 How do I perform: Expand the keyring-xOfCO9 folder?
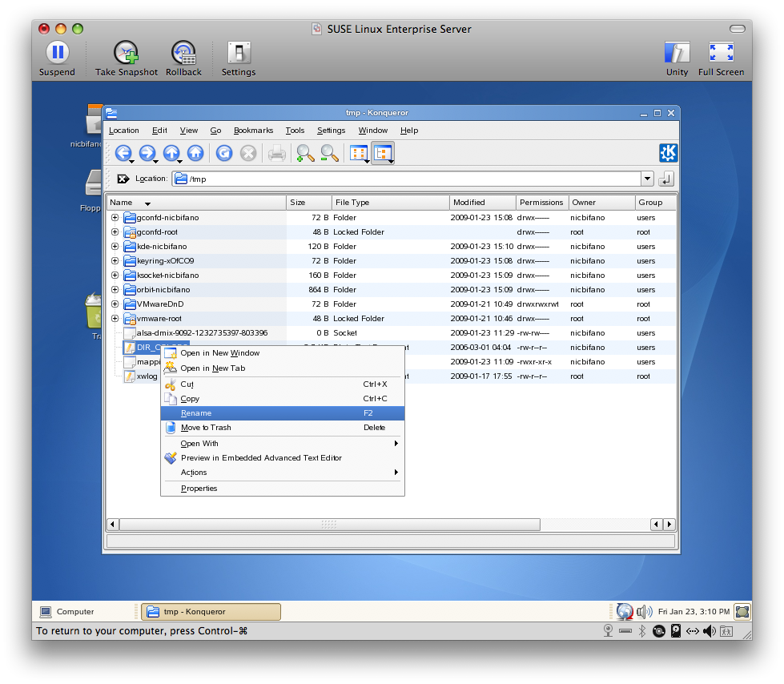(x=115, y=260)
